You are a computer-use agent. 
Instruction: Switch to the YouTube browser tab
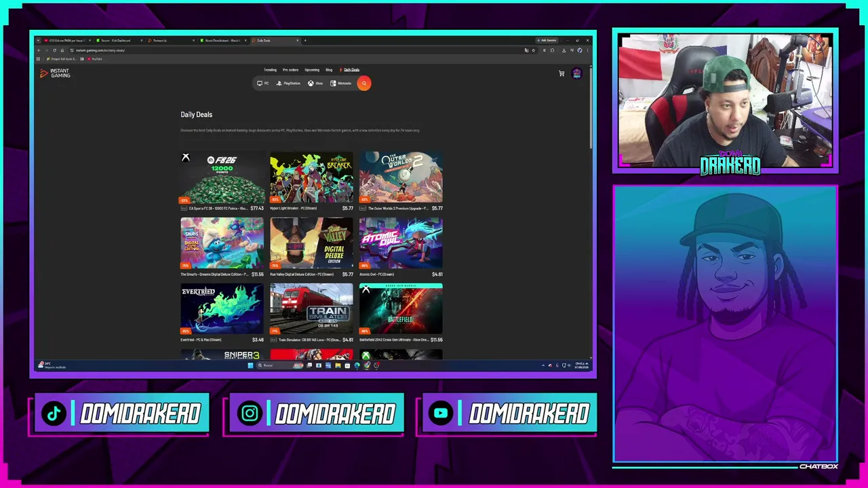[66, 41]
